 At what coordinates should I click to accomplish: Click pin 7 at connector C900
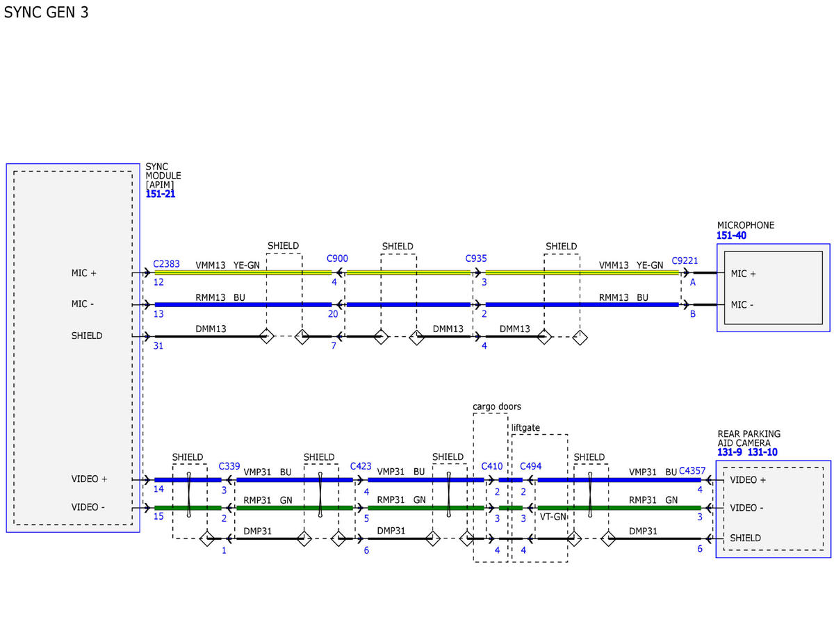pos(334,345)
